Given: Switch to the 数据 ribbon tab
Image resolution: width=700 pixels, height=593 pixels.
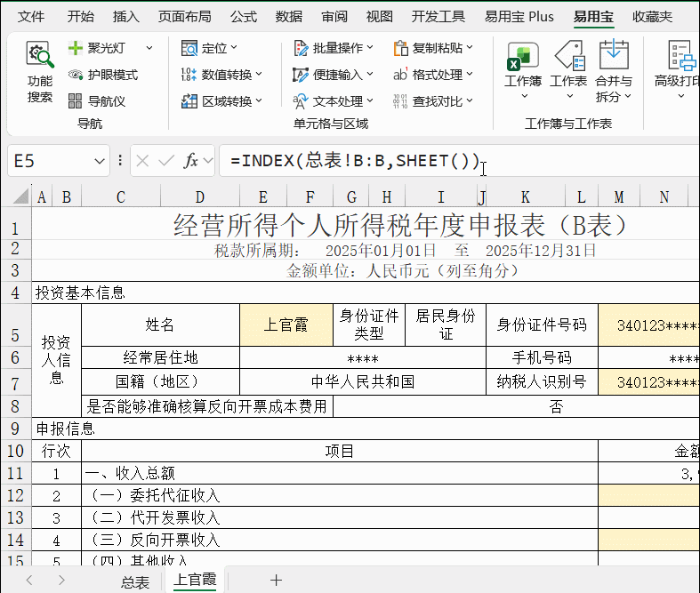Looking at the screenshot, I should (x=289, y=17).
